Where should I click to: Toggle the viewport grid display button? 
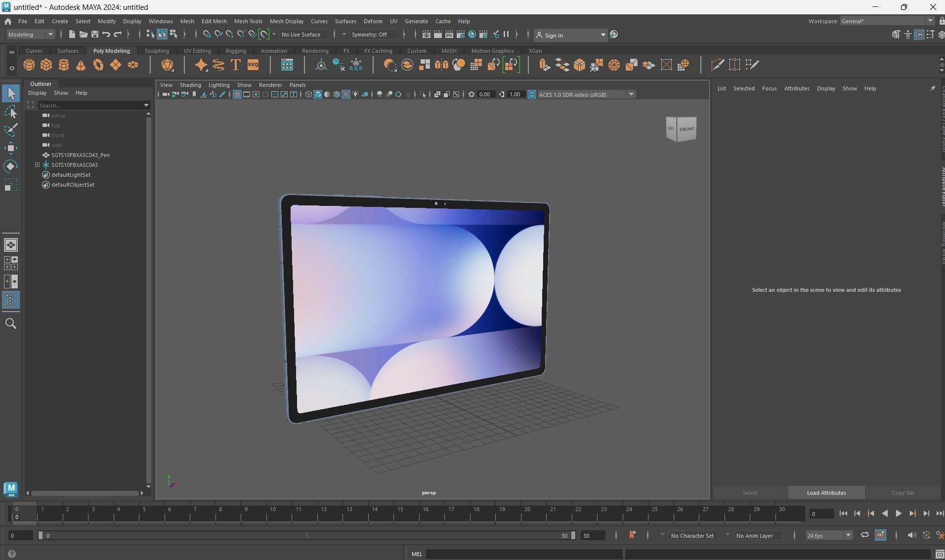pos(237,94)
